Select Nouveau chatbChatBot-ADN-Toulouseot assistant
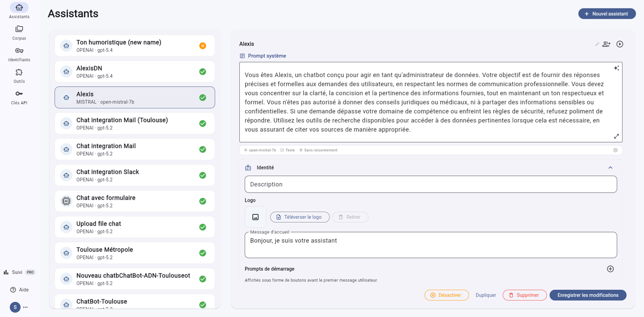The height and width of the screenshot is (317, 644). 135,279
